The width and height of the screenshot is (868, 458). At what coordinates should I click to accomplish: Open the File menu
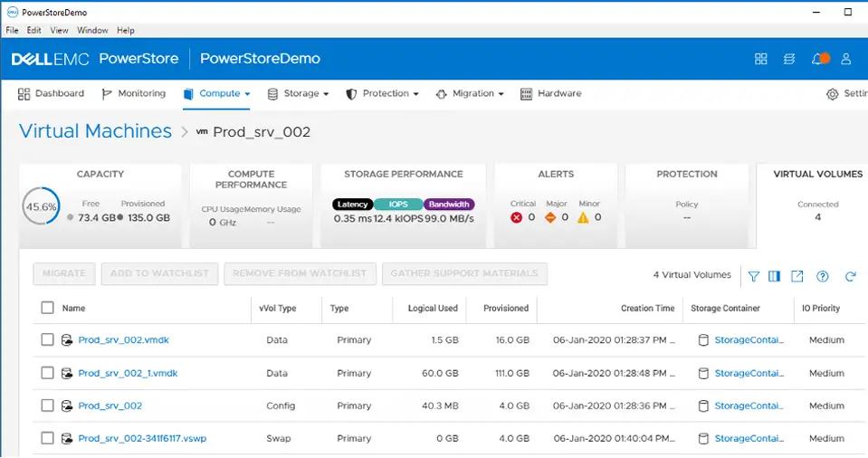click(12, 31)
